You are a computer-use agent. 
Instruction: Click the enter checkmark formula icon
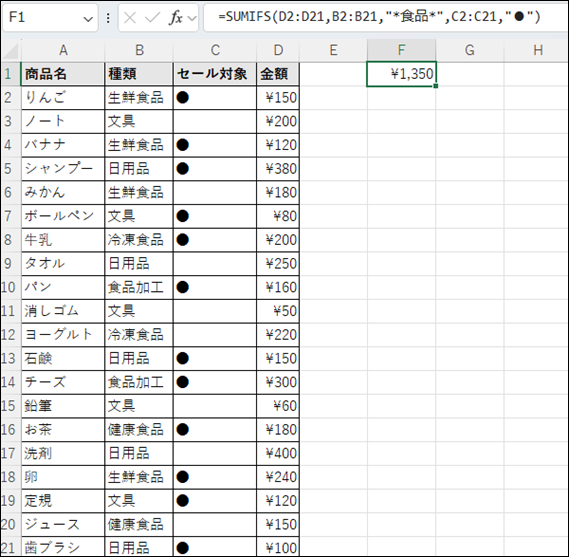point(152,18)
